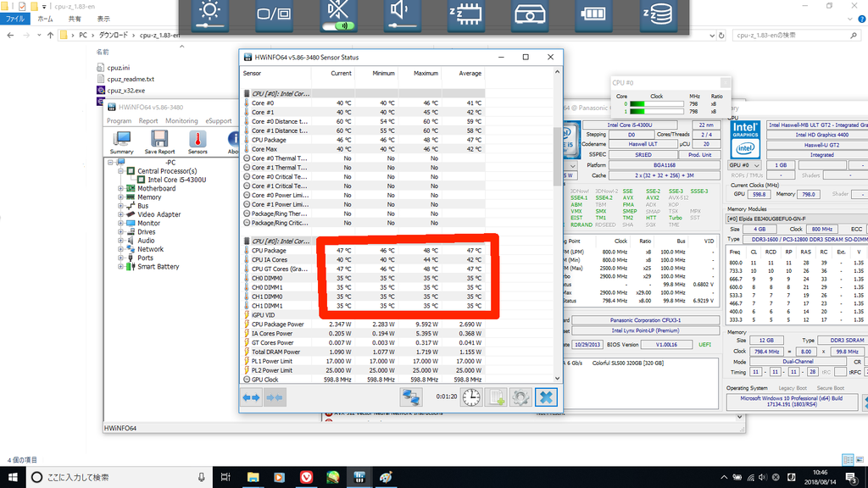Open the Monitoring menu
The image size is (868, 488).
click(x=181, y=121)
